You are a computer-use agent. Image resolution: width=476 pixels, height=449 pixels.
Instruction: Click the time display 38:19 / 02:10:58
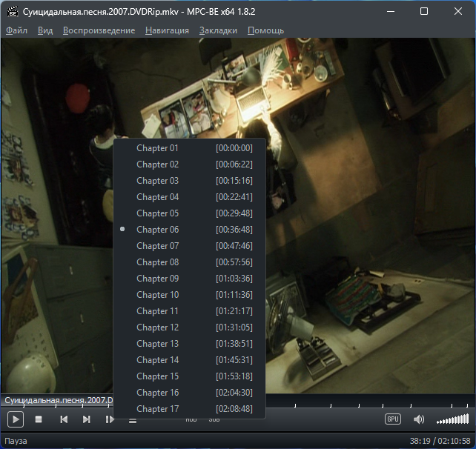pos(440,441)
